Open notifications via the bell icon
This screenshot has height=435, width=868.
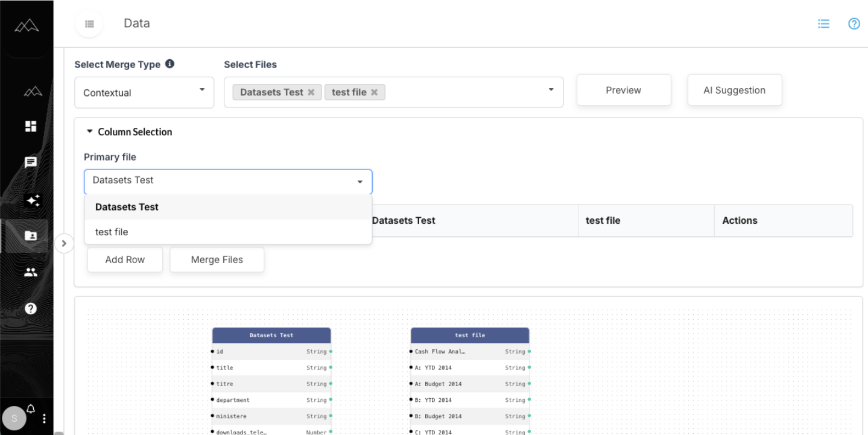tap(30, 409)
